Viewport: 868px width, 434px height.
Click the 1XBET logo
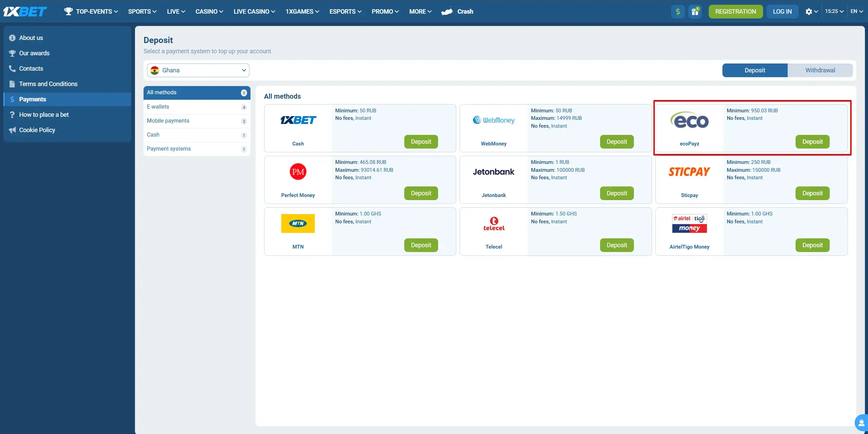25,11
